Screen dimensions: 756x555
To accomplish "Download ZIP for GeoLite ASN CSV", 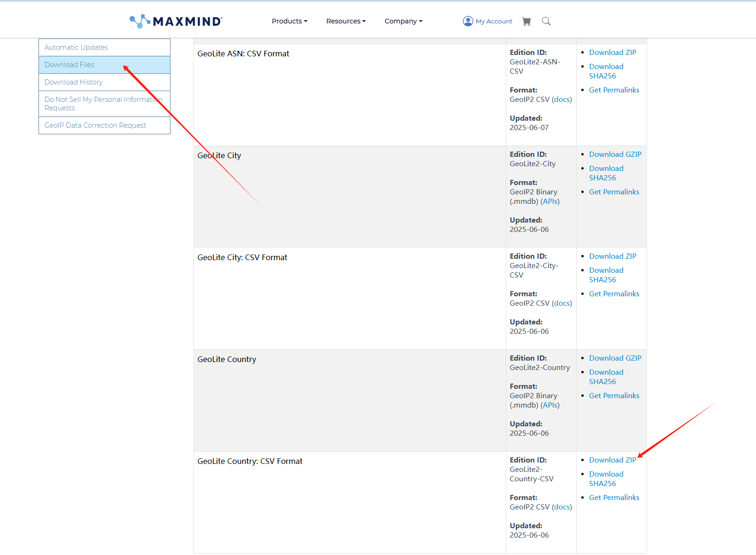I will (x=613, y=53).
